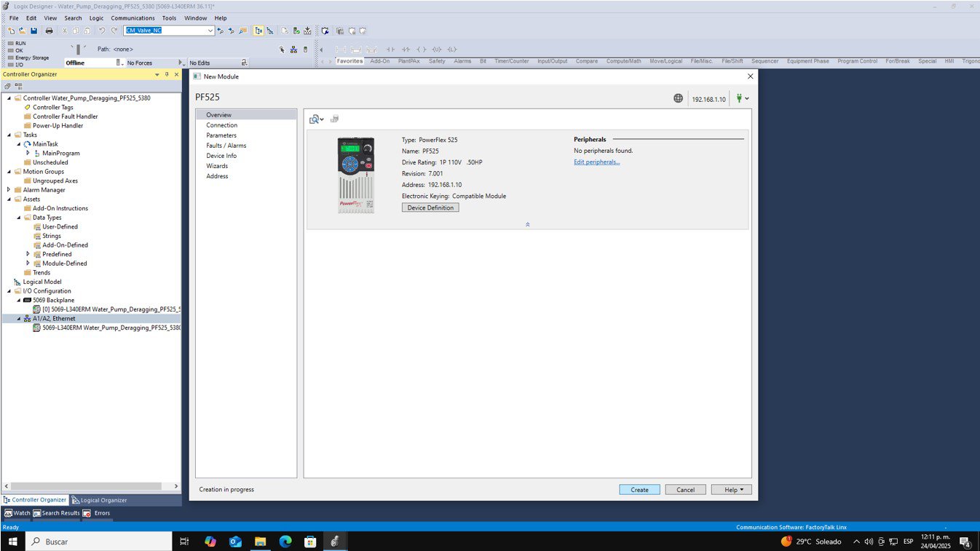Select Controller Tags in the organizer tree

pyautogui.click(x=52, y=107)
